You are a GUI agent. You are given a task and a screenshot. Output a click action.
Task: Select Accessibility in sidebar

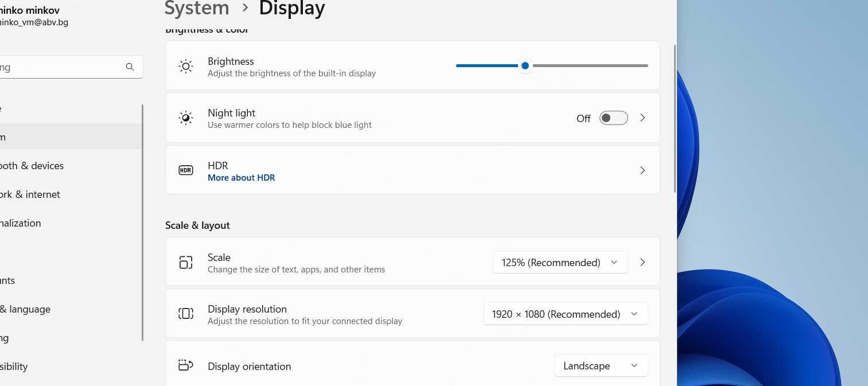tap(14, 366)
